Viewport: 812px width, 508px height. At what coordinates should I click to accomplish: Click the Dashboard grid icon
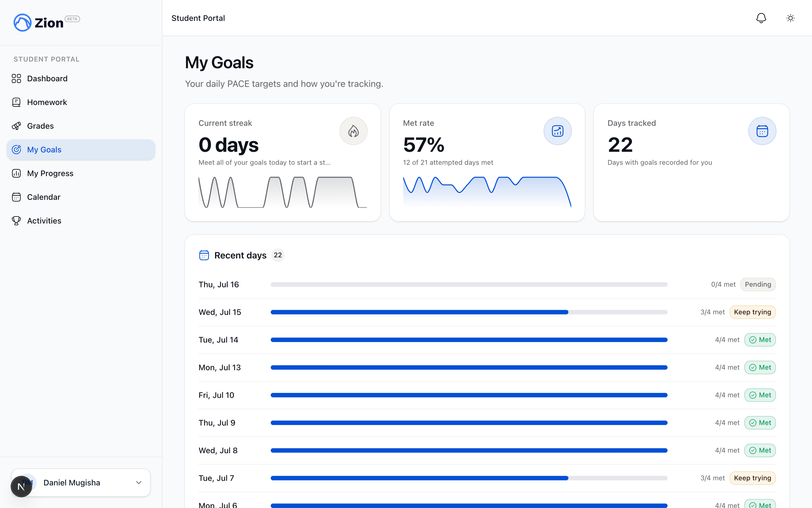(x=16, y=79)
